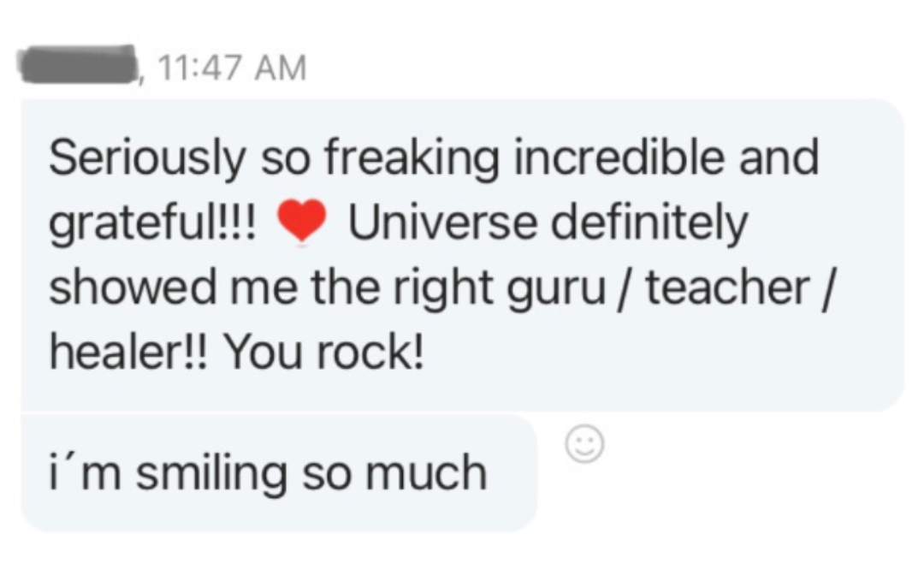Click the smiley add-reaction icon

coord(584,444)
